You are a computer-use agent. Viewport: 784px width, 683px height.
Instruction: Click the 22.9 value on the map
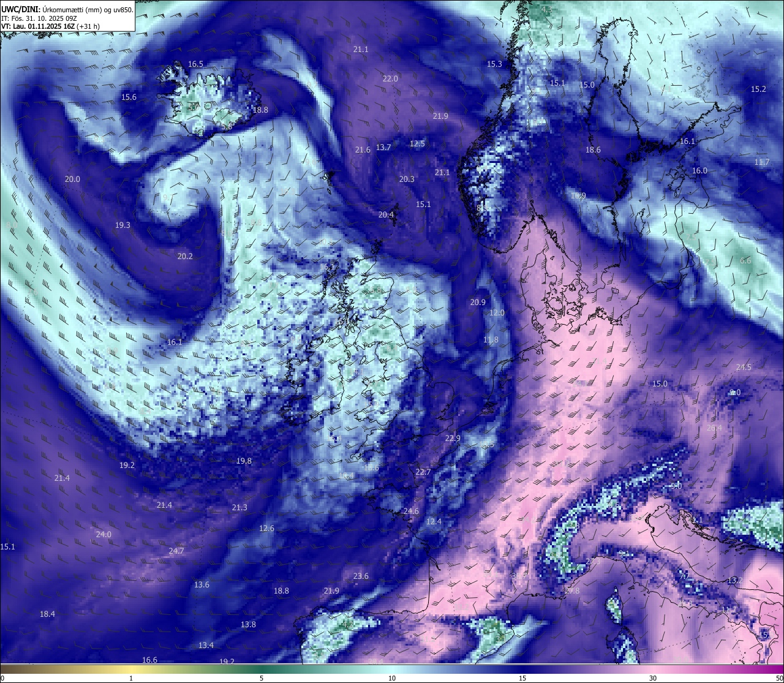coord(453,439)
